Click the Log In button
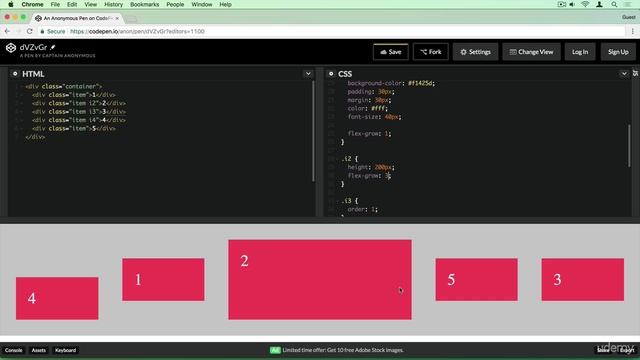Viewport: 640px width, 360px height. click(580, 52)
